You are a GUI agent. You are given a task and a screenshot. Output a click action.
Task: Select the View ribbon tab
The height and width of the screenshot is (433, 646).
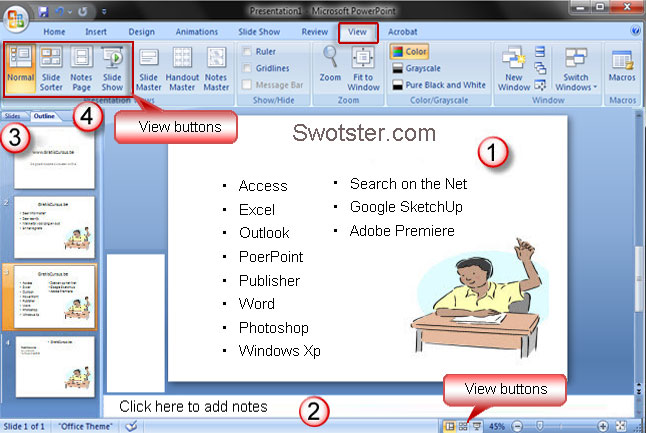357,32
